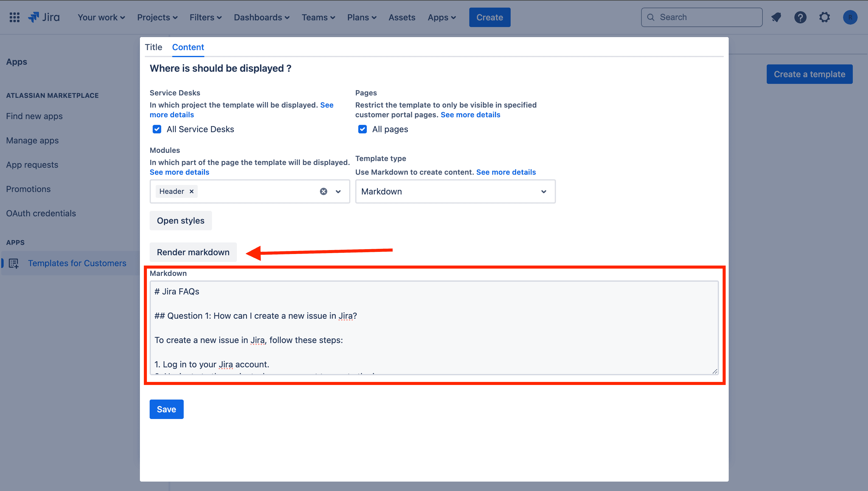
Task: Select the Content tab
Action: (188, 47)
